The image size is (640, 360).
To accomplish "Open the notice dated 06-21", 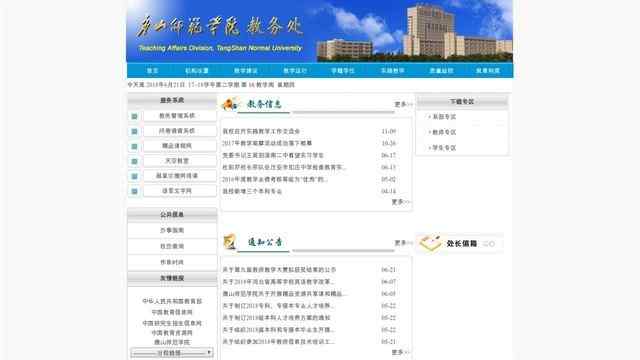I will coord(279,270).
